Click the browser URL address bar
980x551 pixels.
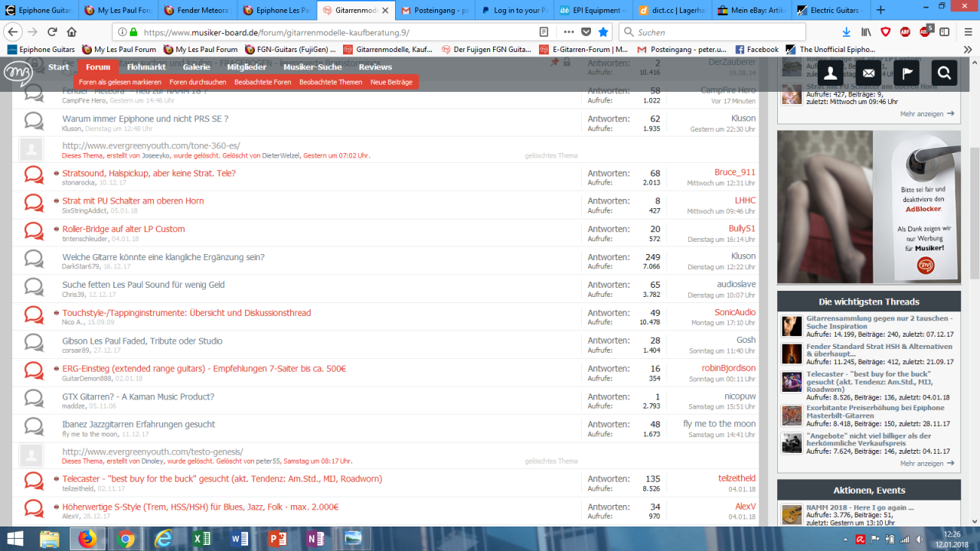pos(337,32)
